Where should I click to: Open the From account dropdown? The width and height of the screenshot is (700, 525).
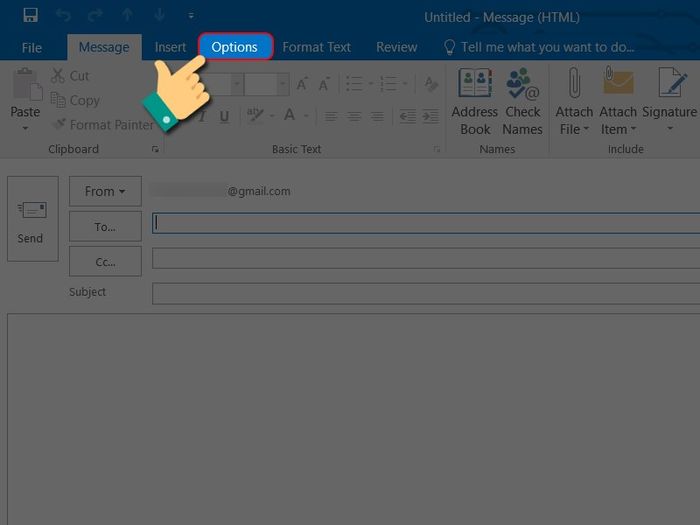(x=104, y=191)
